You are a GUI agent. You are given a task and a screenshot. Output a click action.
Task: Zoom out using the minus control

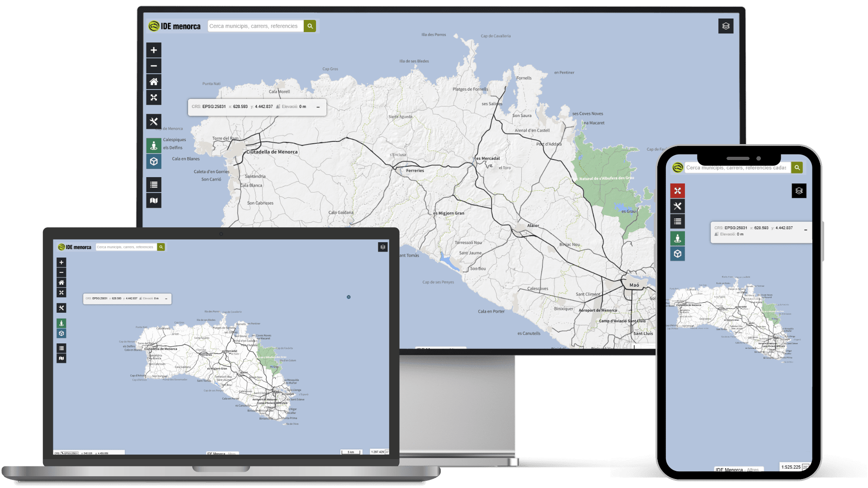point(154,66)
